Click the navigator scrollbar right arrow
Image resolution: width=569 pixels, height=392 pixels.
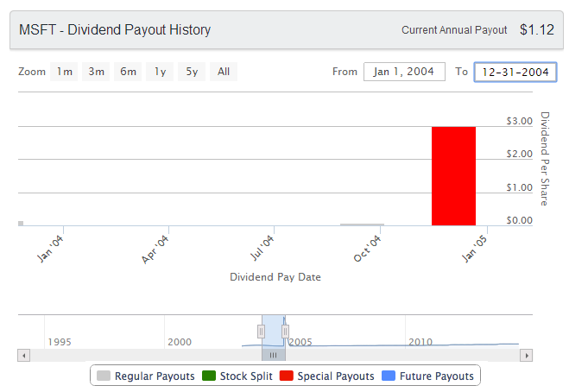(526, 355)
